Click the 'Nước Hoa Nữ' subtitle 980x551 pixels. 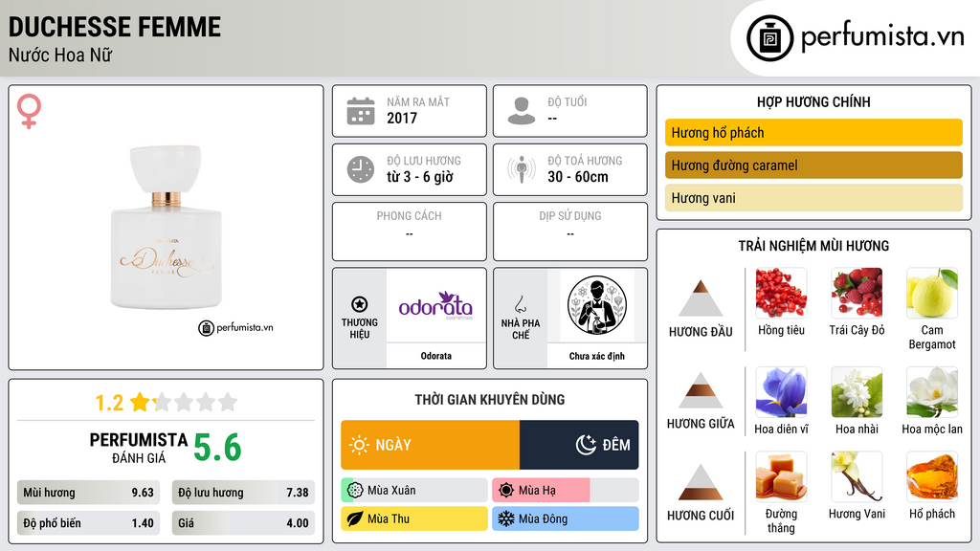(60, 55)
